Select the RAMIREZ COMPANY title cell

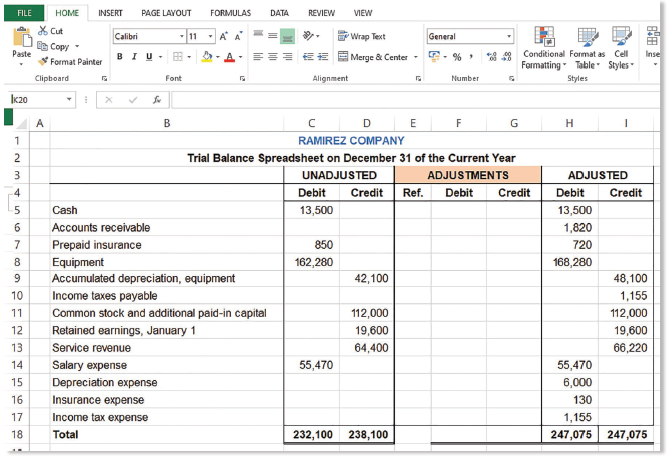351,140
